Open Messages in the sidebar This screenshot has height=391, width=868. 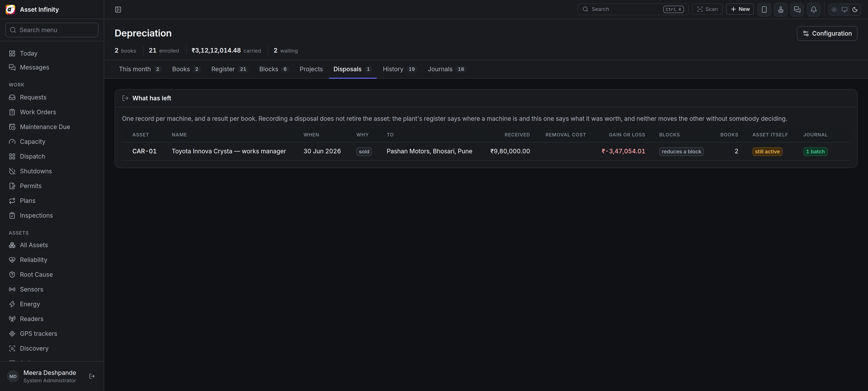(52, 67)
